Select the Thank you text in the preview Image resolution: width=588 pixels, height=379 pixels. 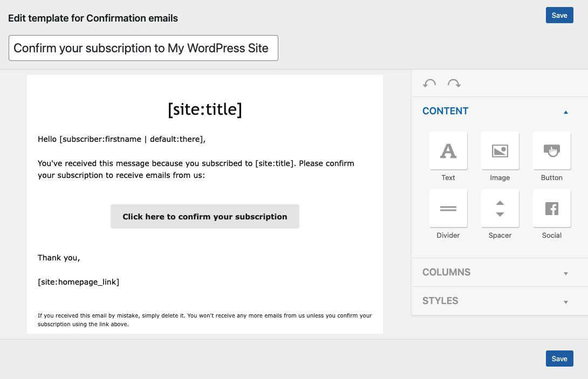(x=59, y=257)
